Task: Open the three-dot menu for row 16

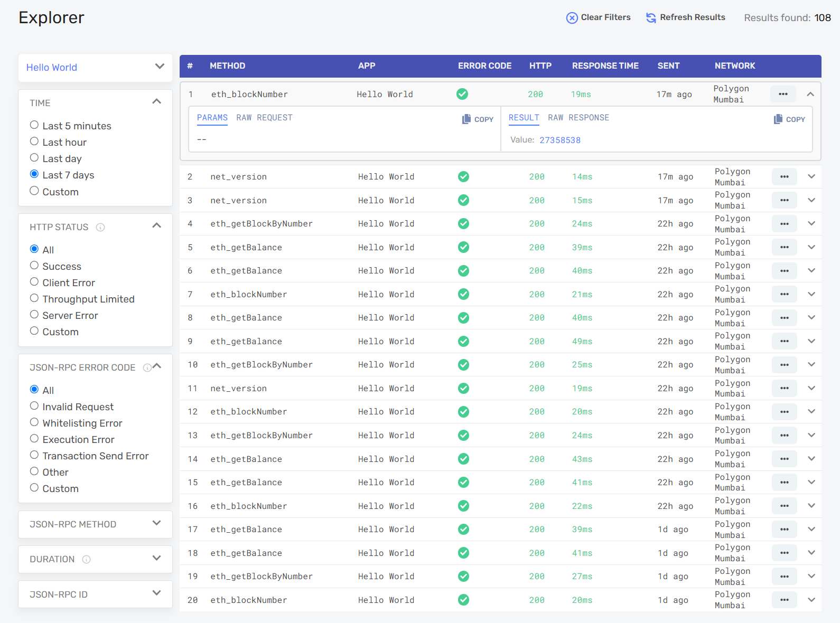Action: point(785,506)
